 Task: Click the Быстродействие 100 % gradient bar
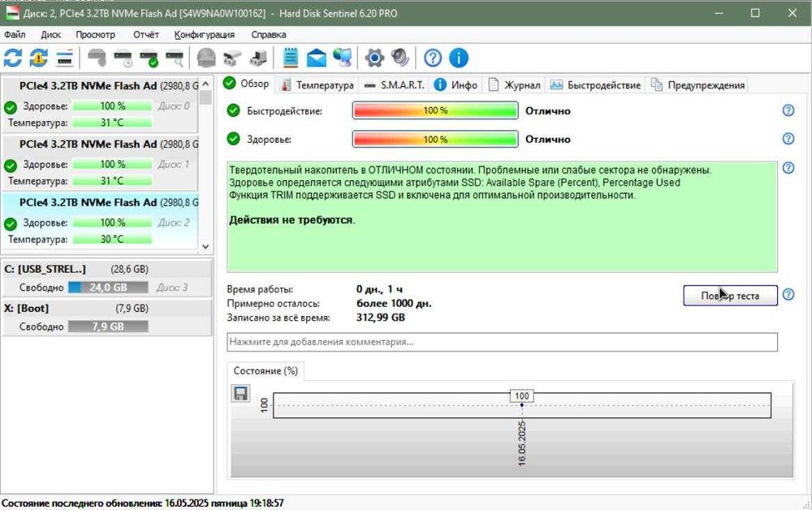click(435, 110)
